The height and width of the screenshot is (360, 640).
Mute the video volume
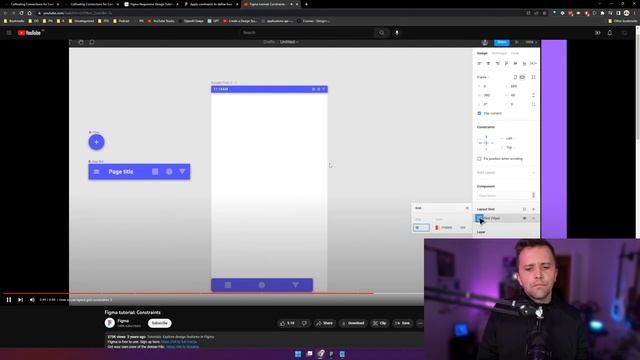click(x=32, y=300)
